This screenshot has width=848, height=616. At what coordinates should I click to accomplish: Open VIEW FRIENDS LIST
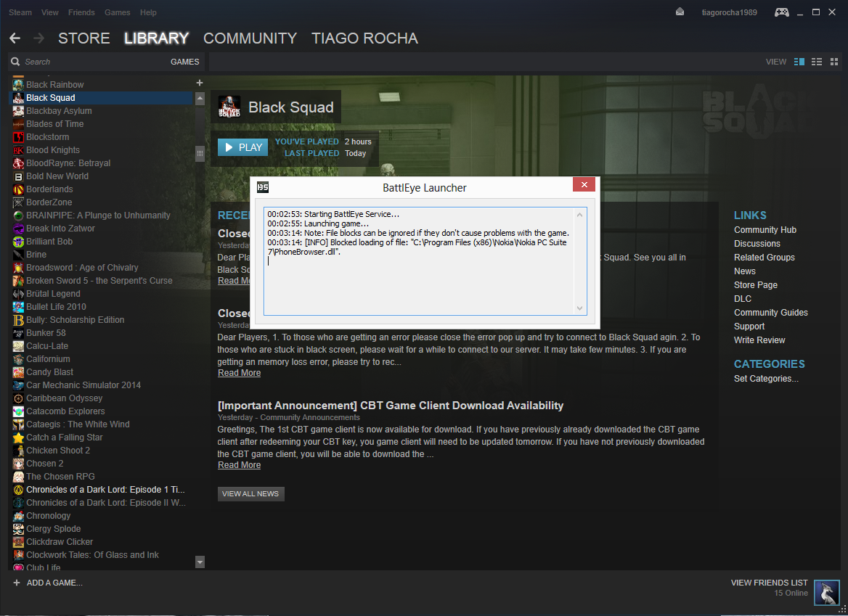tap(769, 583)
